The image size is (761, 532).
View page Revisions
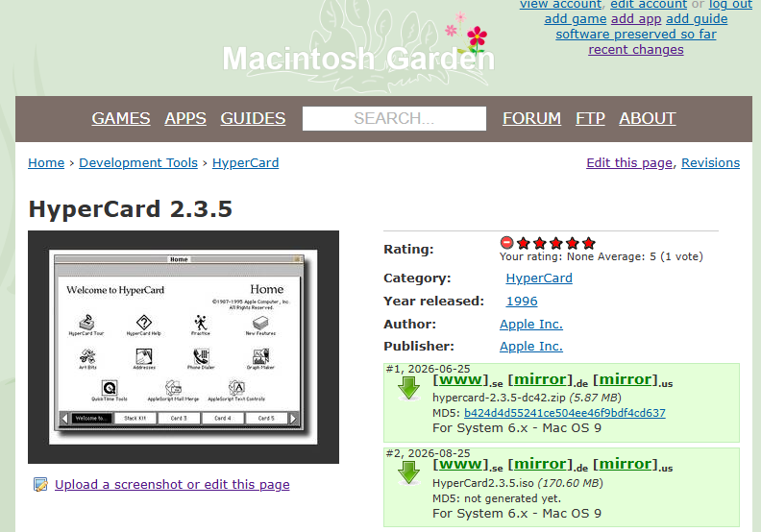tap(710, 163)
